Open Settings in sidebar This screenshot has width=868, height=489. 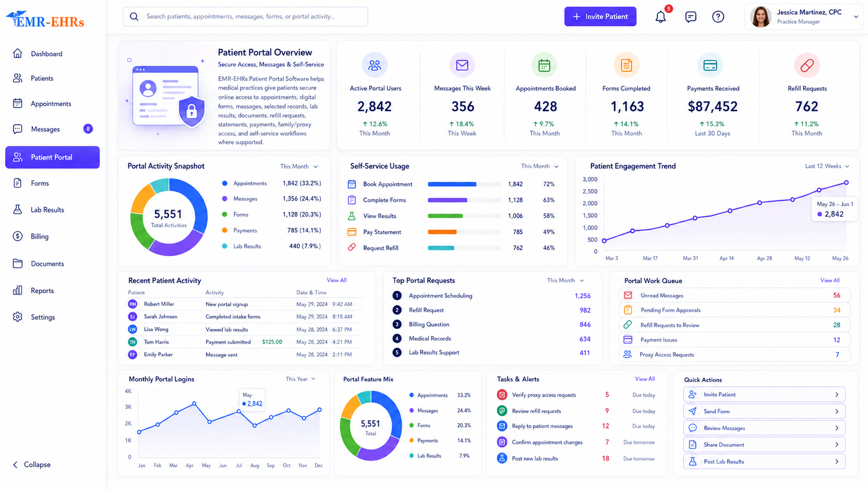(52, 317)
